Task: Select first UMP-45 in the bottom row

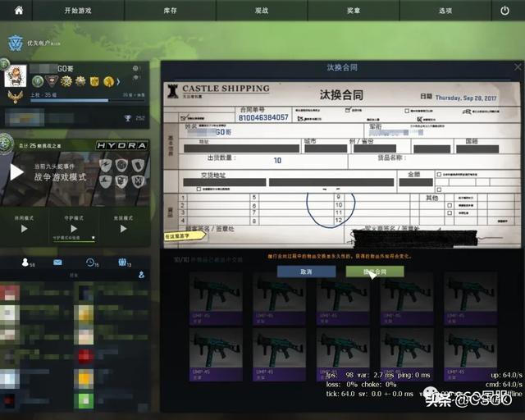Action: pos(216,354)
